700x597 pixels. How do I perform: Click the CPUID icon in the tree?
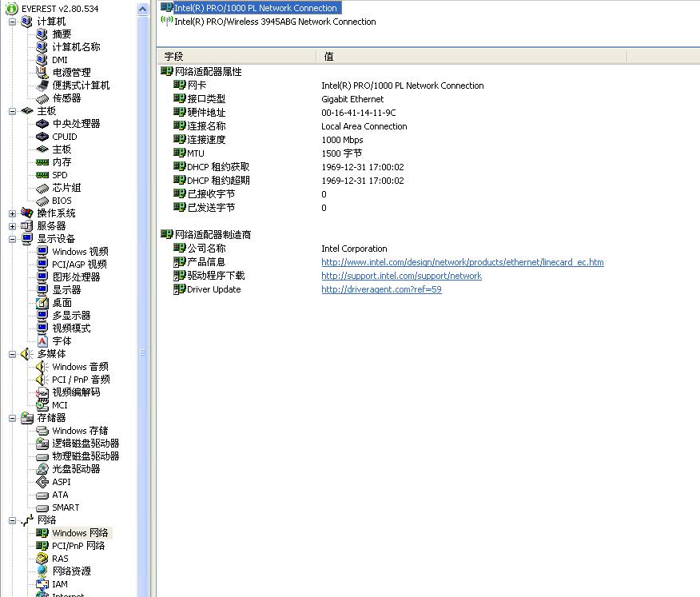click(42, 137)
